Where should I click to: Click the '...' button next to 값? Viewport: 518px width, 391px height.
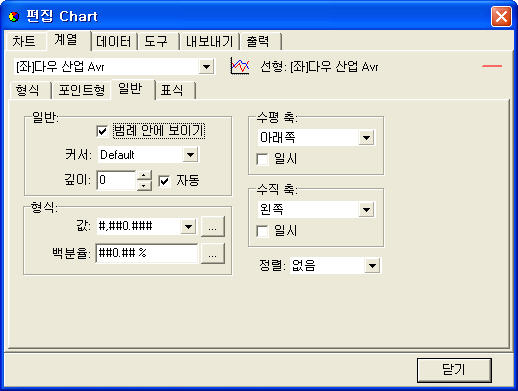pos(213,227)
